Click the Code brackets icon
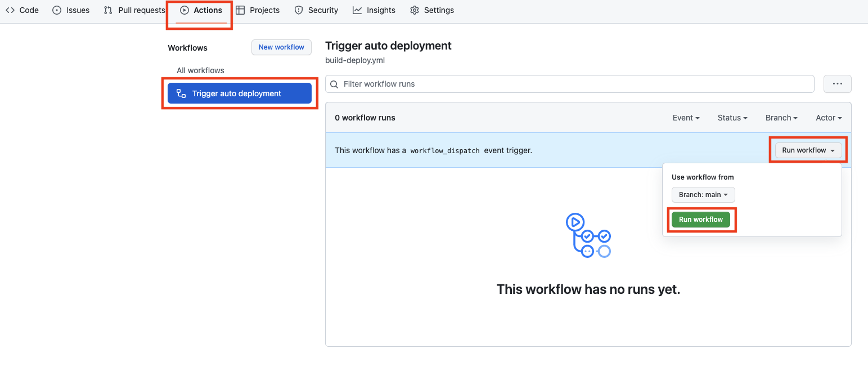Image resolution: width=868 pixels, height=371 pixels. [10, 10]
